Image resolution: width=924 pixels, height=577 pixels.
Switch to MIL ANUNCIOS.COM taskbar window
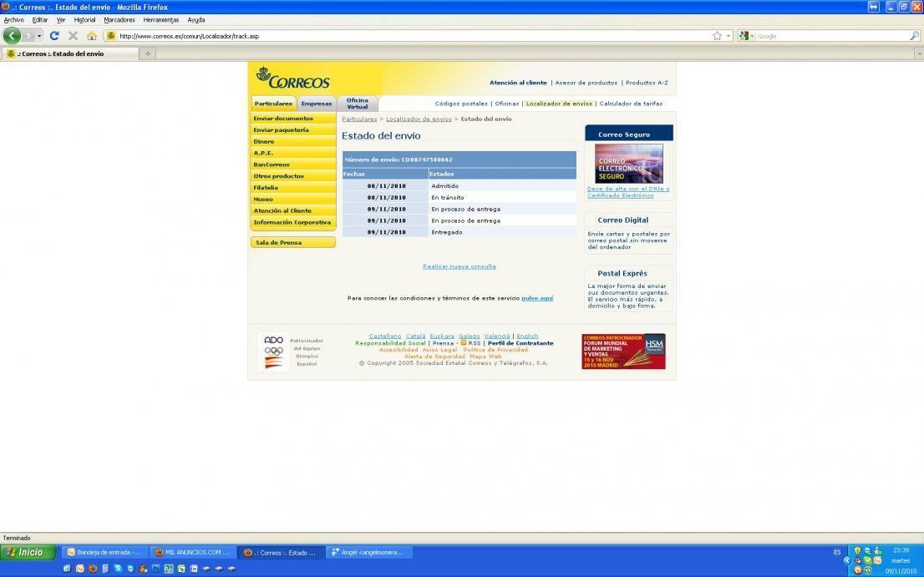coord(192,552)
